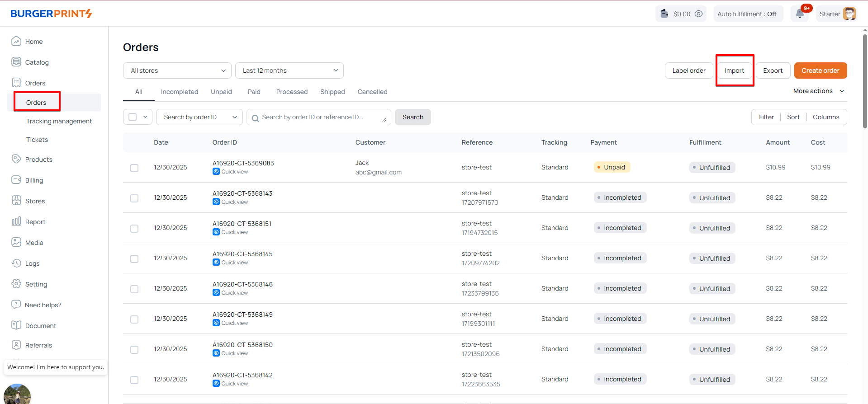Click the user avatar next to Starter
868x404 pixels.
click(x=849, y=14)
